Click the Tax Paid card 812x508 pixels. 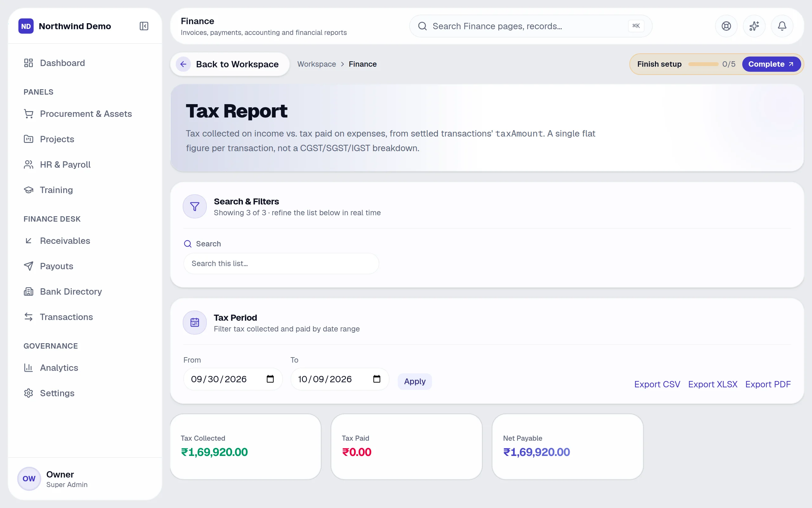(406, 446)
